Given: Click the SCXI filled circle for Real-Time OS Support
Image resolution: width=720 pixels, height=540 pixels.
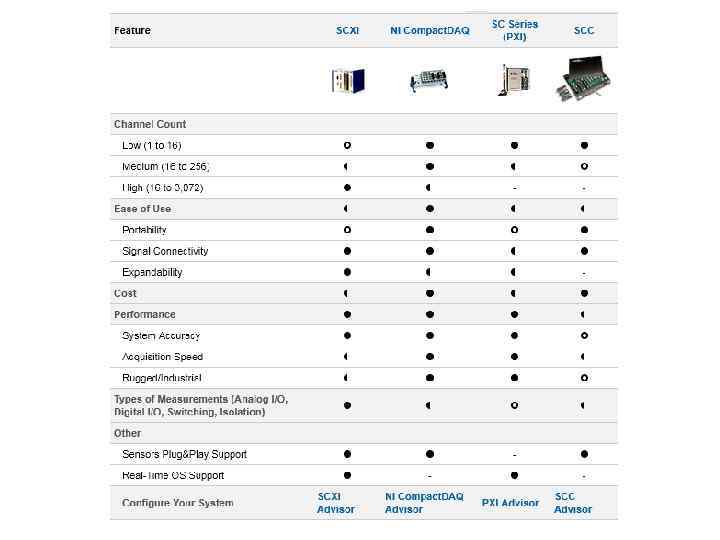Looking at the screenshot, I should (x=347, y=475).
